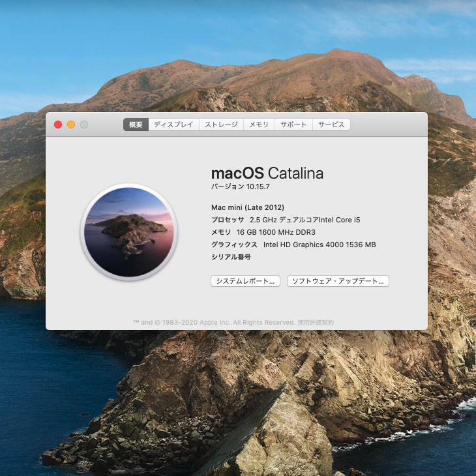Go to the メモリ tab
This screenshot has width=476, height=476.
pos(260,125)
